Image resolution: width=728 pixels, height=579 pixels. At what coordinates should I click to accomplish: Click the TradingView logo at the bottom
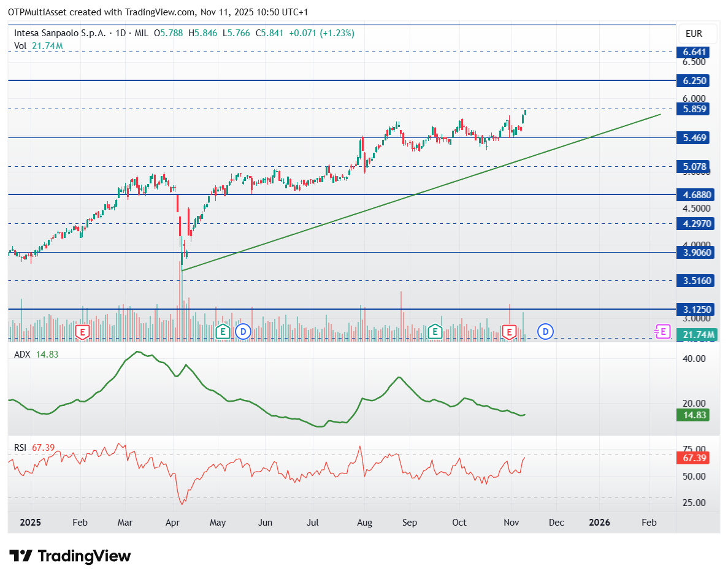pos(70,556)
